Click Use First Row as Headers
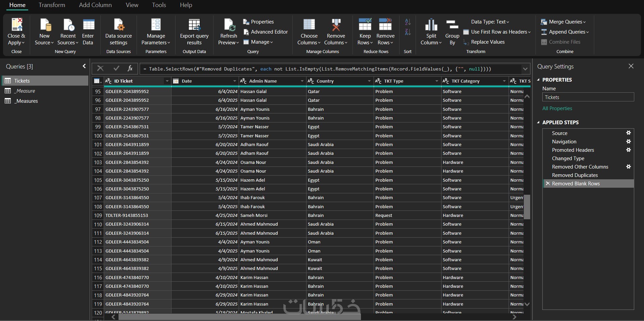 click(497, 32)
